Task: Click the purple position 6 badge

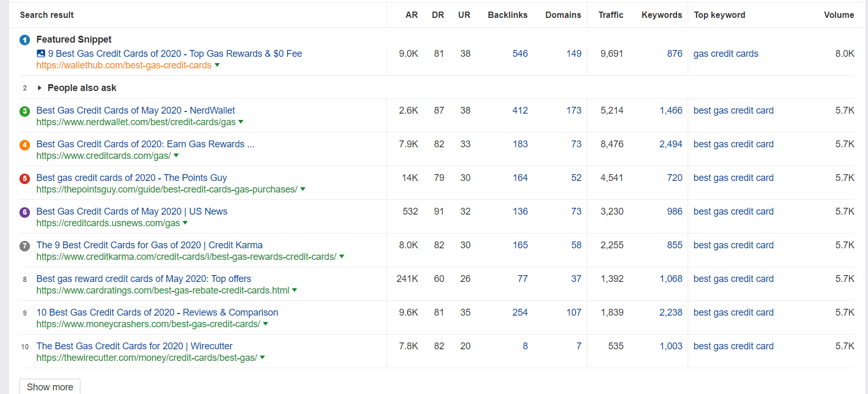Action: point(25,212)
